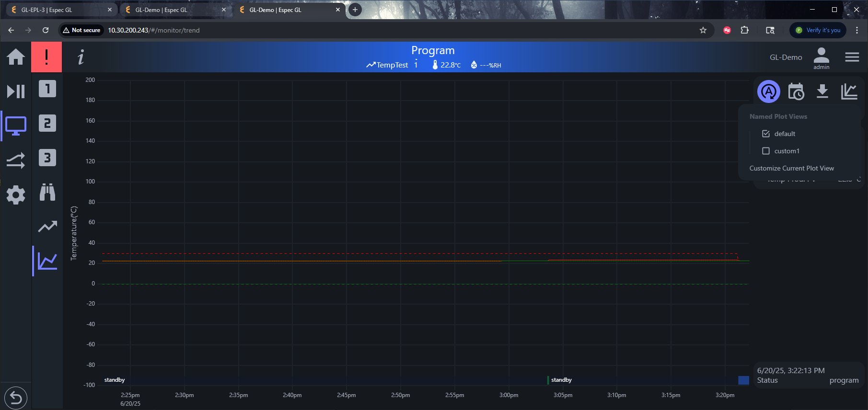Click Customize Current Plot View
The width and height of the screenshot is (868, 410).
pos(792,168)
